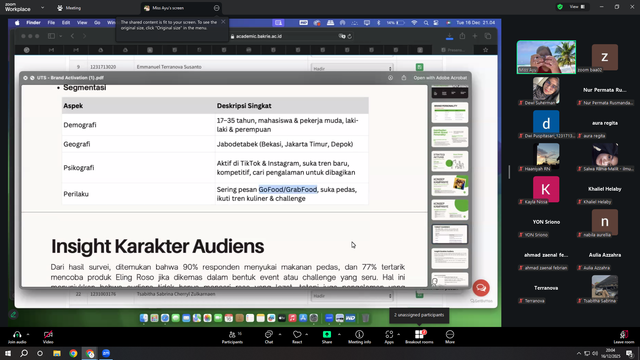640x360 pixels.
Task: Click the Music icon in the dock
Action: (x=292, y=318)
